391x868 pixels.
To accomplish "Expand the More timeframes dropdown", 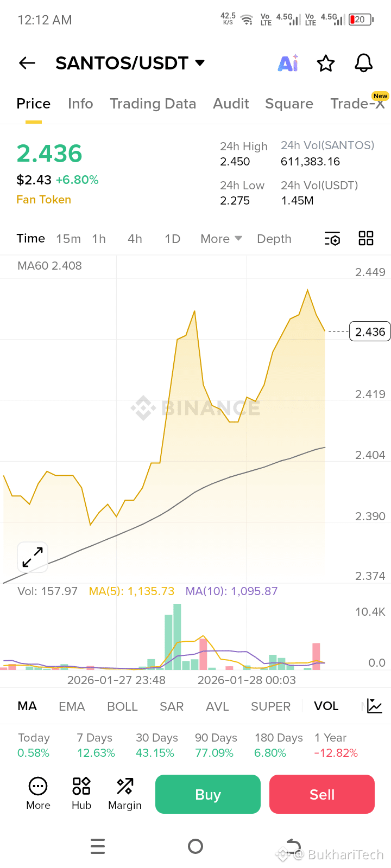I will [x=220, y=238].
